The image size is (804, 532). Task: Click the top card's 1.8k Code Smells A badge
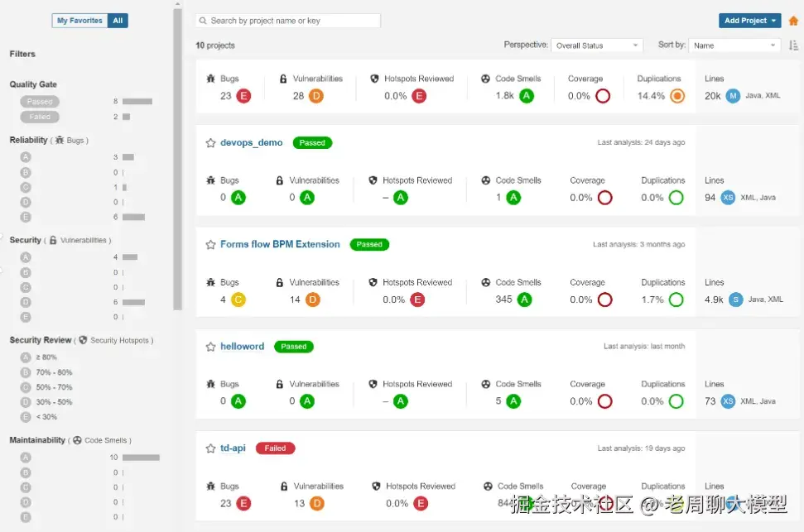(x=526, y=96)
